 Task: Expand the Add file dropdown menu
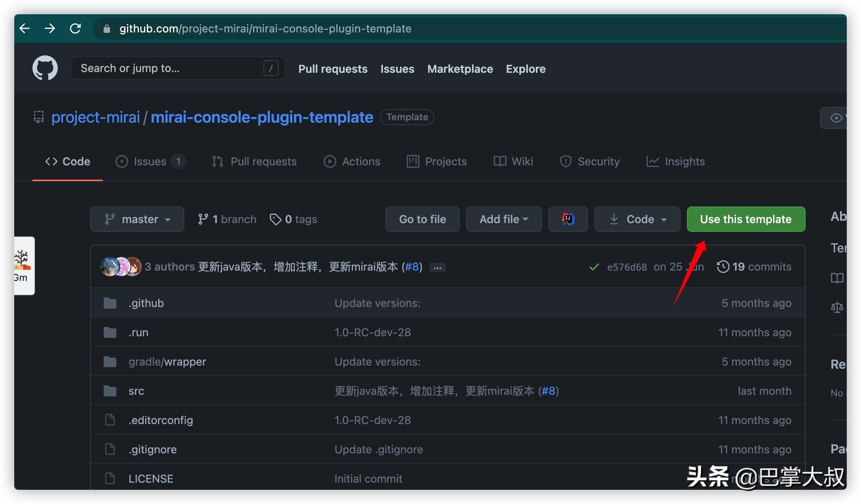point(503,219)
